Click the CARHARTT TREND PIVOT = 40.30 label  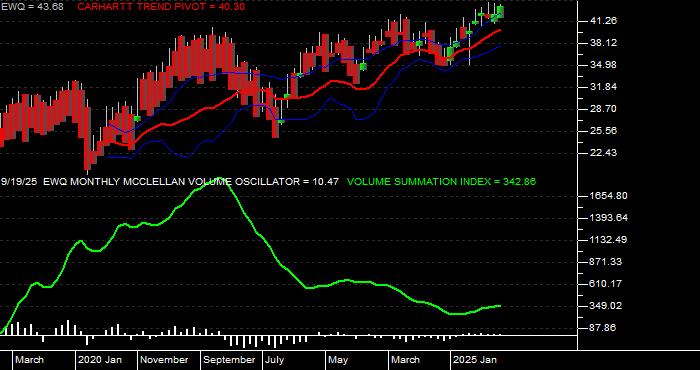[x=161, y=7]
